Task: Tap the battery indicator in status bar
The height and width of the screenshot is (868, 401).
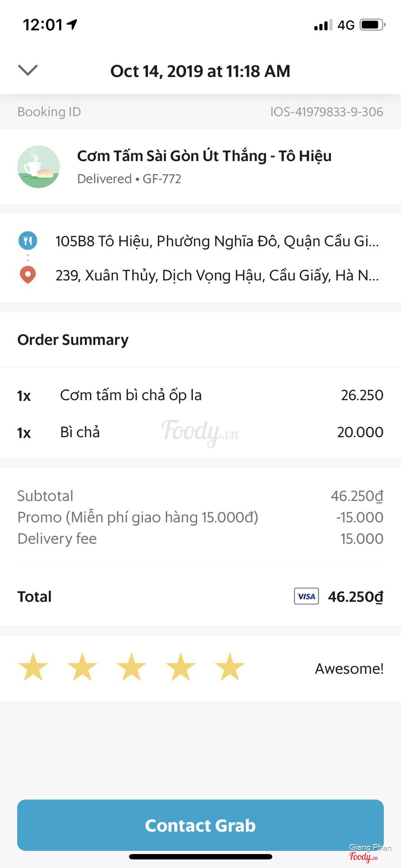Action: [372, 25]
